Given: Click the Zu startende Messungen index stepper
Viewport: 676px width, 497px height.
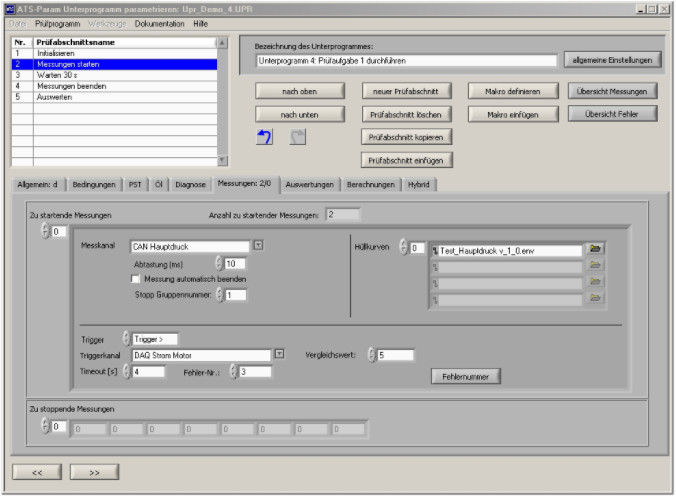Looking at the screenshot, I should pyautogui.click(x=45, y=231).
